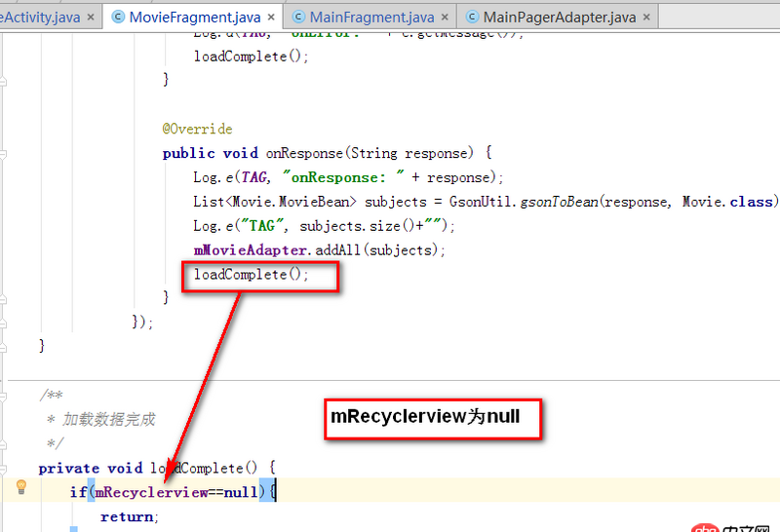Open the yellow lightbulb quick-fix icon
Viewport: 780px width, 532px height.
[20, 487]
